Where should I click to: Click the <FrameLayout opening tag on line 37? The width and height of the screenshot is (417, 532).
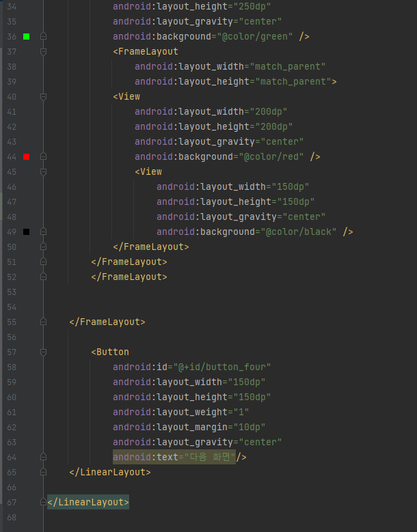pyautogui.click(x=146, y=52)
